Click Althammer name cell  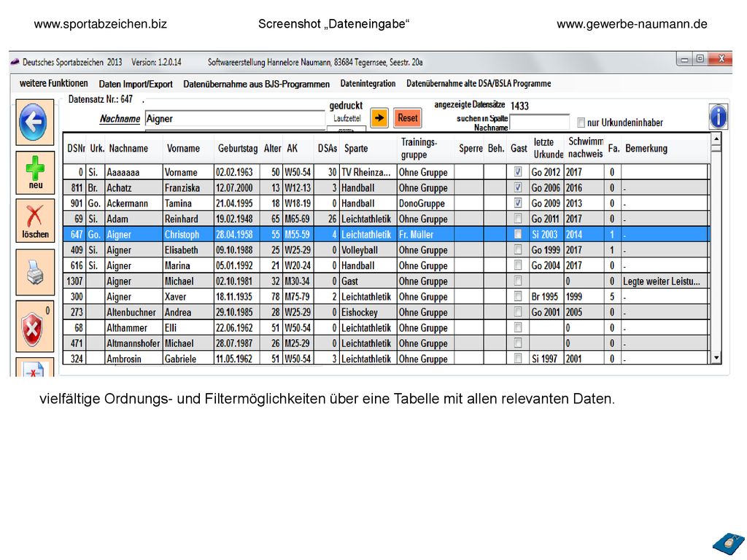click(x=134, y=327)
